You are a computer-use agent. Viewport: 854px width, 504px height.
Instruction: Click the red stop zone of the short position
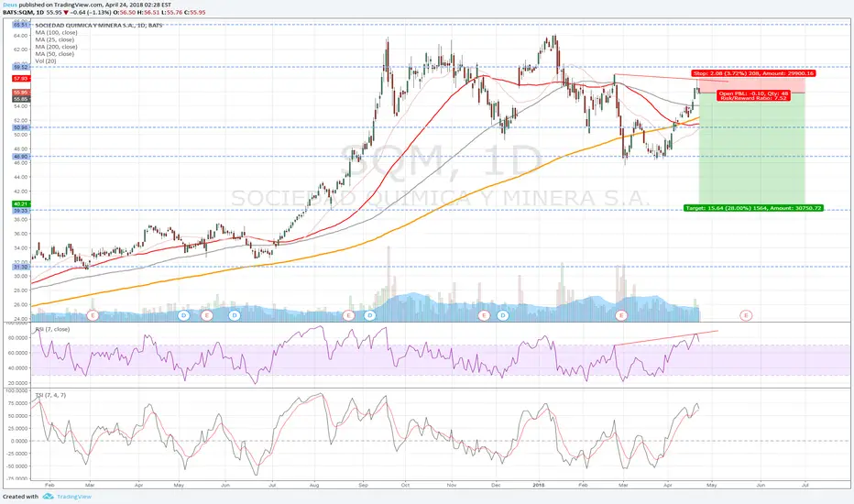[751, 85]
